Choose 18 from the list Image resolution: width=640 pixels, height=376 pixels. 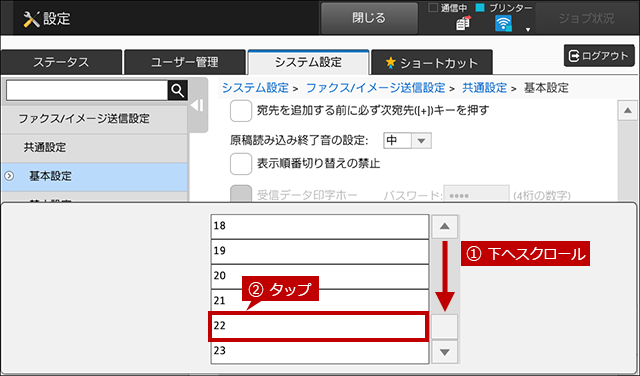(320, 227)
